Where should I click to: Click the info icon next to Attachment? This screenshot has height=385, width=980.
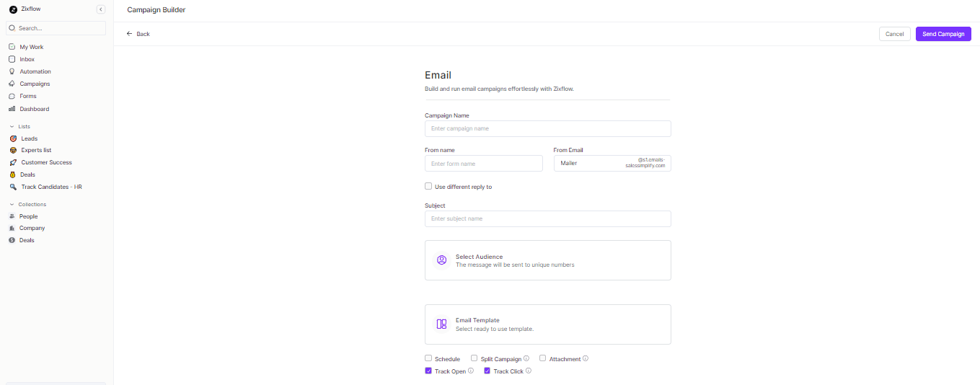(586, 358)
